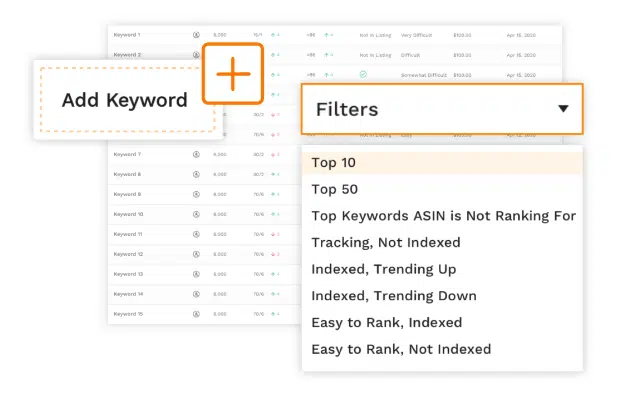The height and width of the screenshot is (393, 623).
Task: Click the circular icon in Keyword 11 row
Action: tap(196, 234)
